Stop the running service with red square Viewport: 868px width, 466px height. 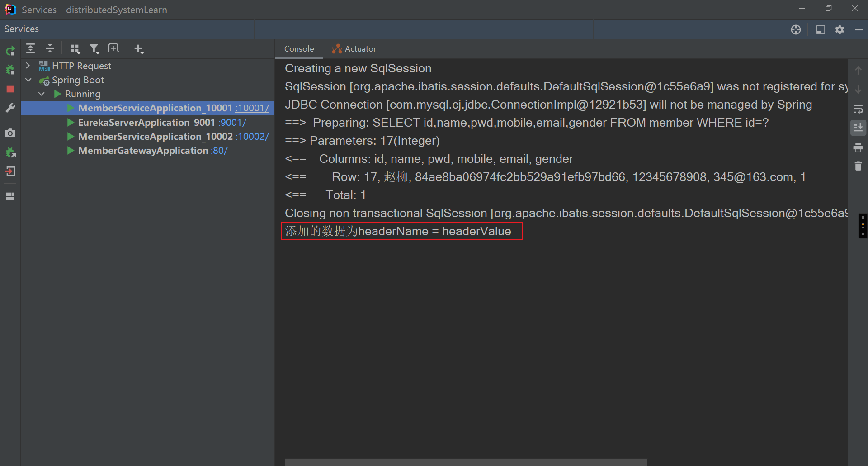click(x=10, y=89)
